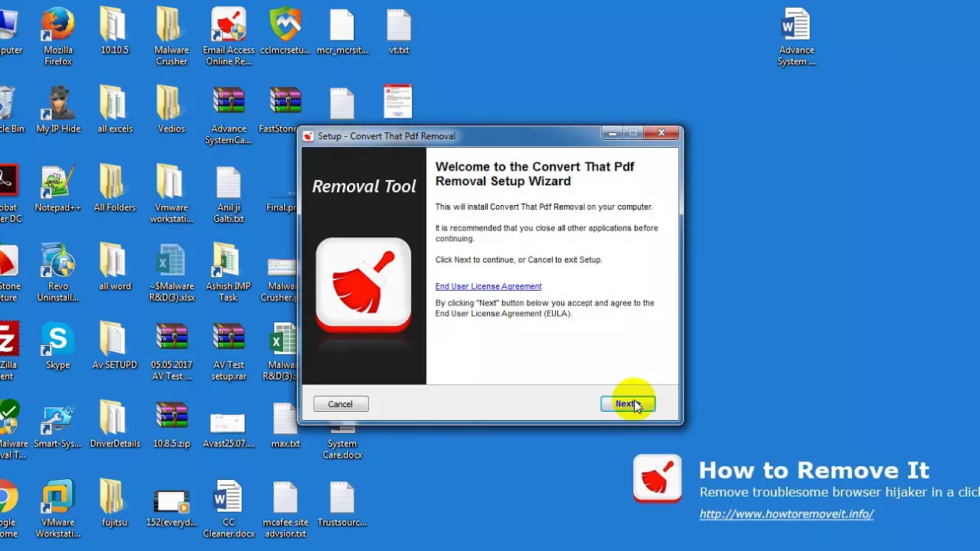
Task: Click the red broom Removal Tool logo
Action: [x=364, y=285]
